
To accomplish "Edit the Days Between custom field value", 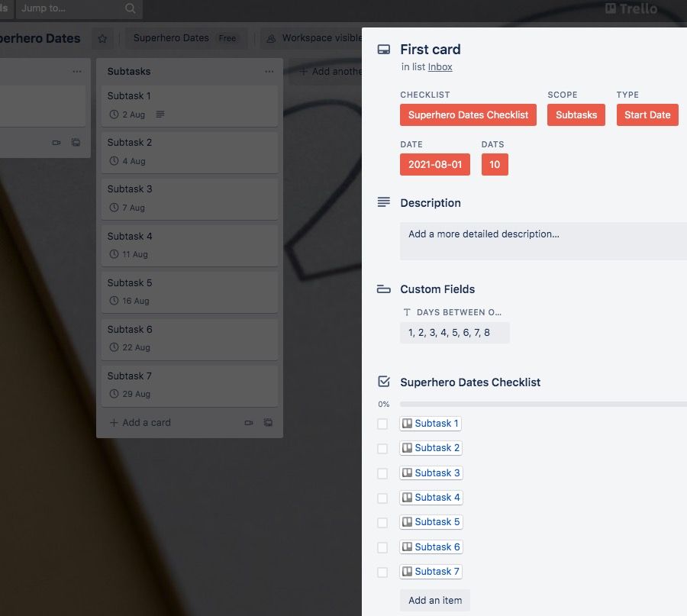I will 455,333.
